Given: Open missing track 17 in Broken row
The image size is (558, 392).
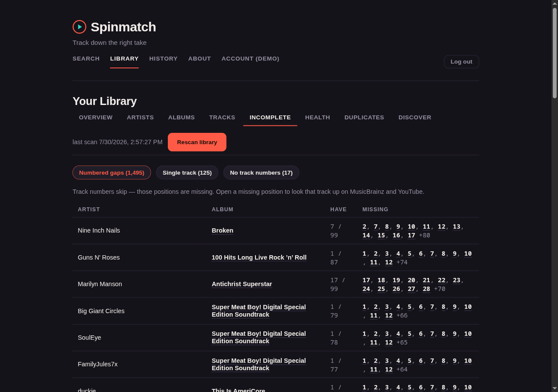Looking at the screenshot, I should (412, 235).
